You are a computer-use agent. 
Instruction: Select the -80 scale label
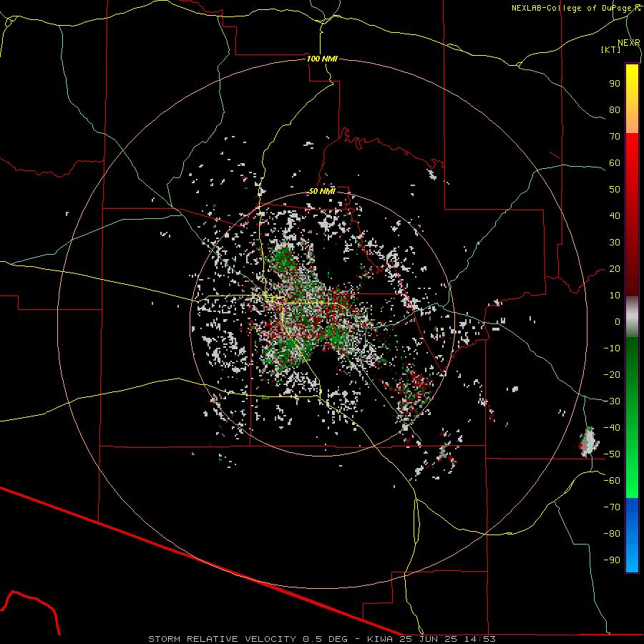(612, 534)
